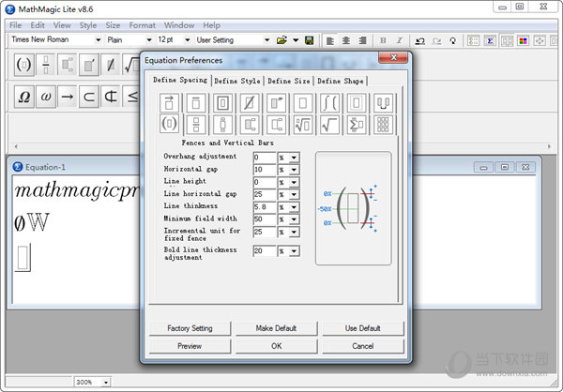Open the arrow symbols palette
Image resolution: width=563 pixels, height=392 pixels.
(x=68, y=97)
